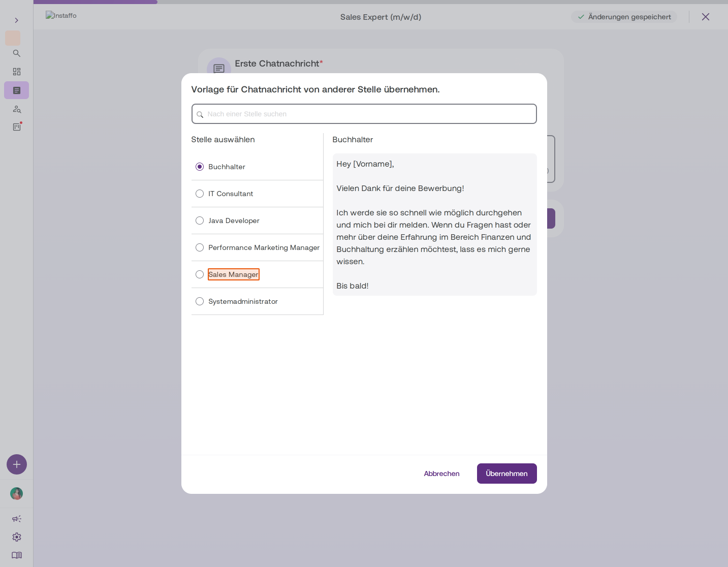Image resolution: width=728 pixels, height=567 pixels.
Task: Open the megaphone announcements icon
Action: tap(17, 519)
